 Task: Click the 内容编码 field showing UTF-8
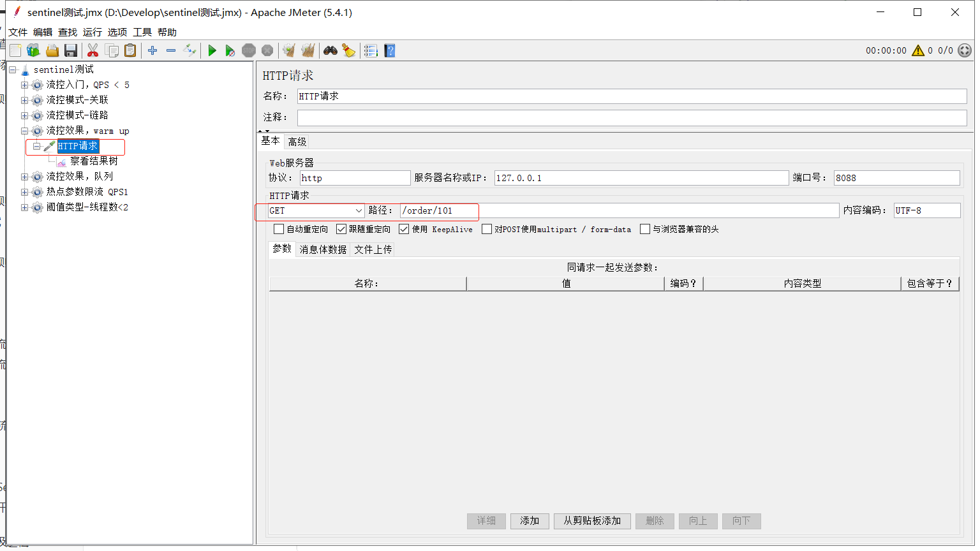click(x=927, y=210)
